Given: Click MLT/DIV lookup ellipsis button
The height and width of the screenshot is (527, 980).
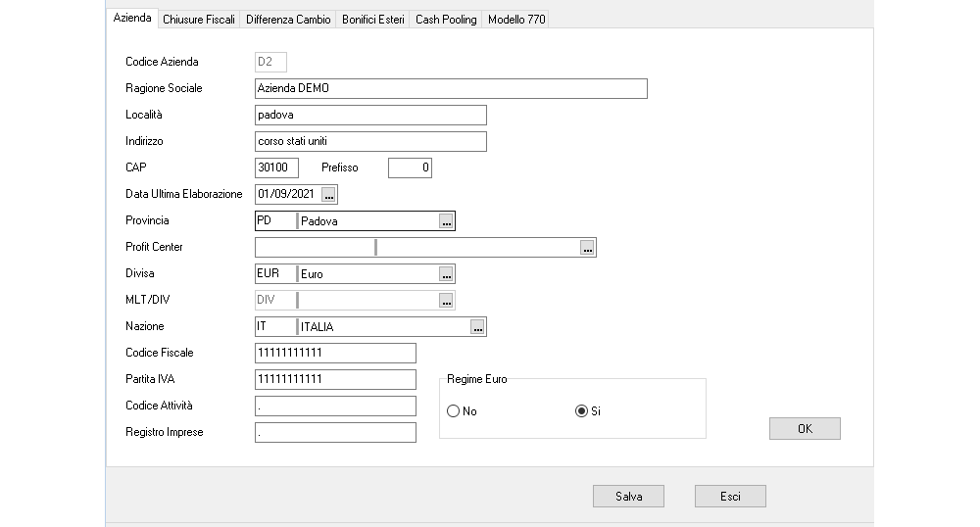Looking at the screenshot, I should (446, 301).
